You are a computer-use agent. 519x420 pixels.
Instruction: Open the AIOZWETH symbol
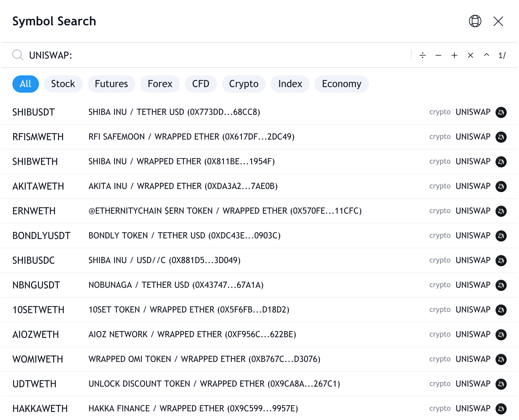(x=259, y=334)
